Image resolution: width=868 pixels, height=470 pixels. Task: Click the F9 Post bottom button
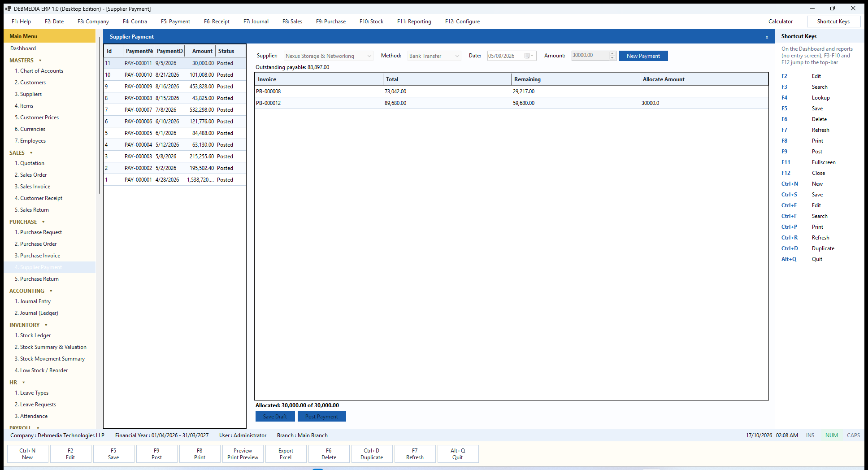(x=156, y=454)
